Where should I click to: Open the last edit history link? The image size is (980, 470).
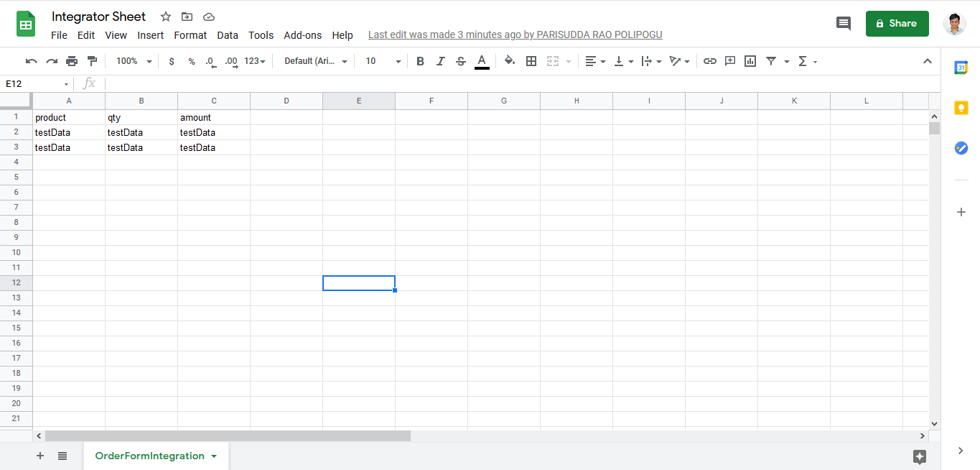[x=515, y=34]
